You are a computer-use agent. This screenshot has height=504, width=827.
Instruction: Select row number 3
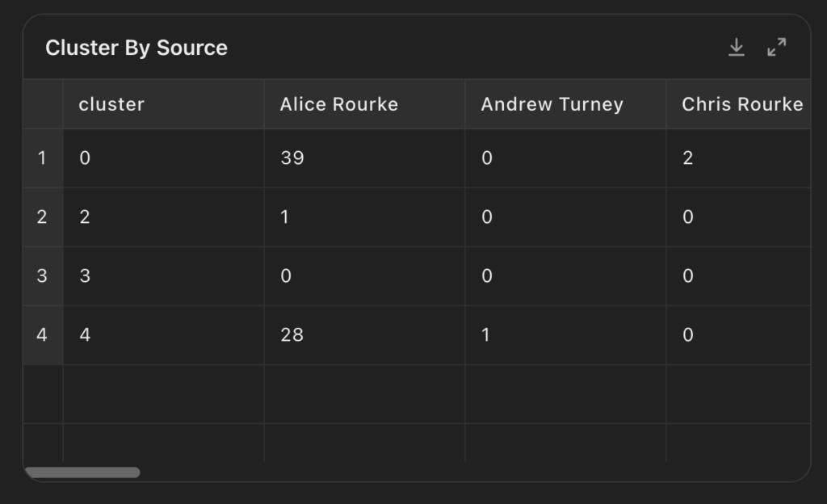[x=43, y=276]
